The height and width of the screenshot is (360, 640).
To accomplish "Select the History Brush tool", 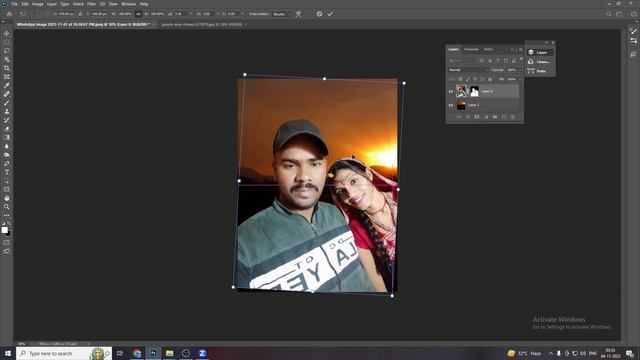I will click(x=7, y=120).
